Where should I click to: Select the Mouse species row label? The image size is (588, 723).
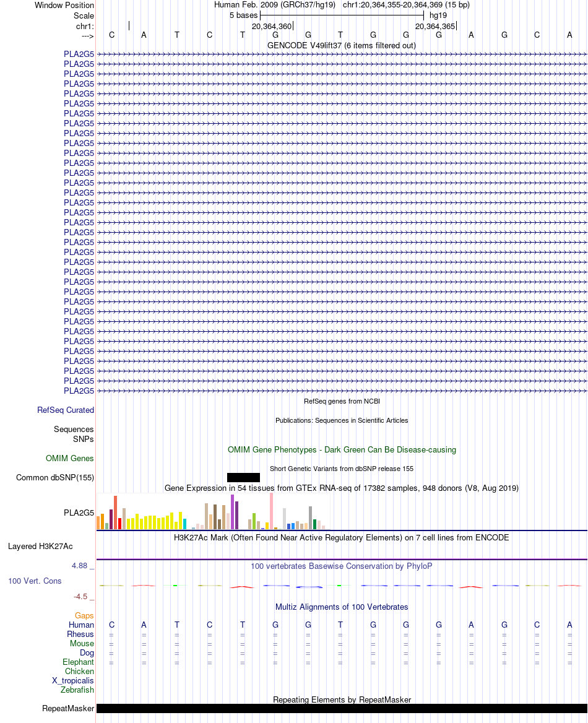(x=82, y=643)
